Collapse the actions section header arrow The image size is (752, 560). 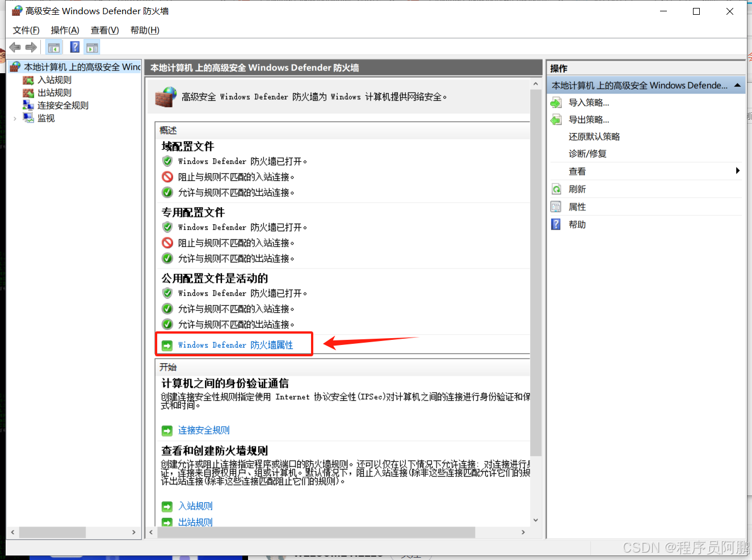coord(737,85)
